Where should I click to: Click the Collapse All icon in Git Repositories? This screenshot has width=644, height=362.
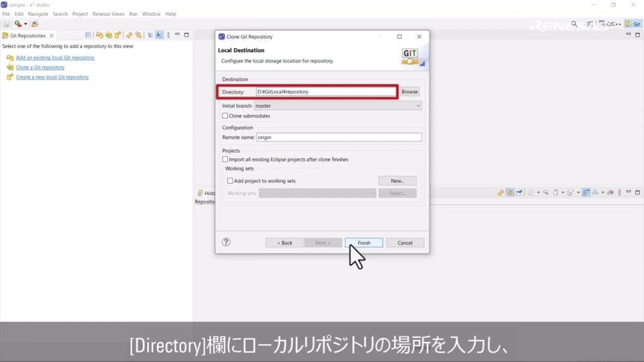point(88,35)
